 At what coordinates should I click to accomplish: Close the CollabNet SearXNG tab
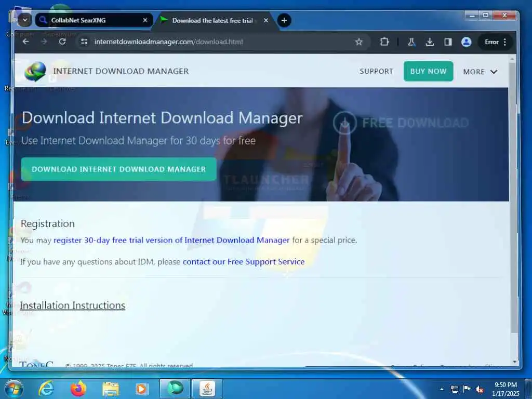[145, 20]
